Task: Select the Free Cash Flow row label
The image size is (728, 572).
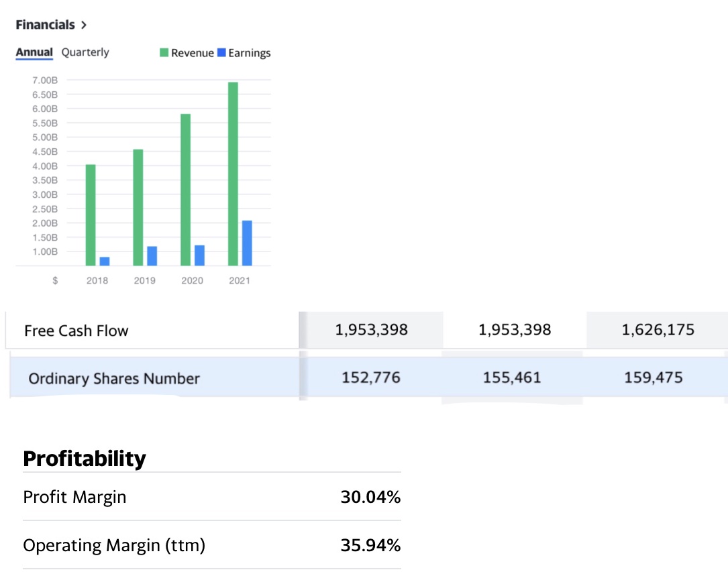Action: (76, 331)
